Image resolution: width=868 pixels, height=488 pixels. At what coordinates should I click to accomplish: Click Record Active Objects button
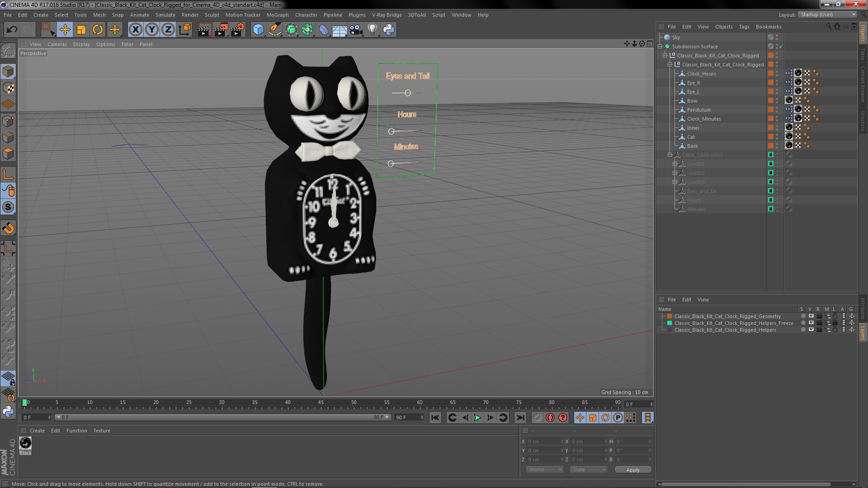tap(537, 418)
